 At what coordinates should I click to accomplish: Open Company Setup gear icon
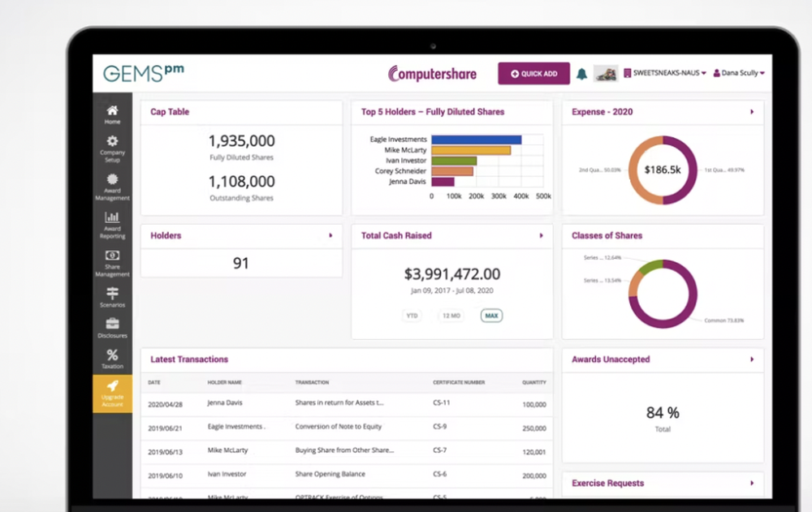[112, 141]
